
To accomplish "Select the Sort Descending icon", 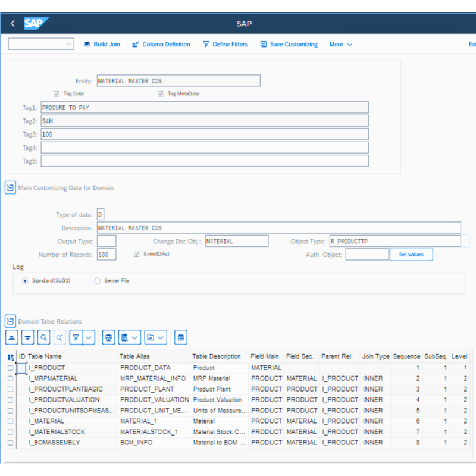I will click(x=27, y=337).
